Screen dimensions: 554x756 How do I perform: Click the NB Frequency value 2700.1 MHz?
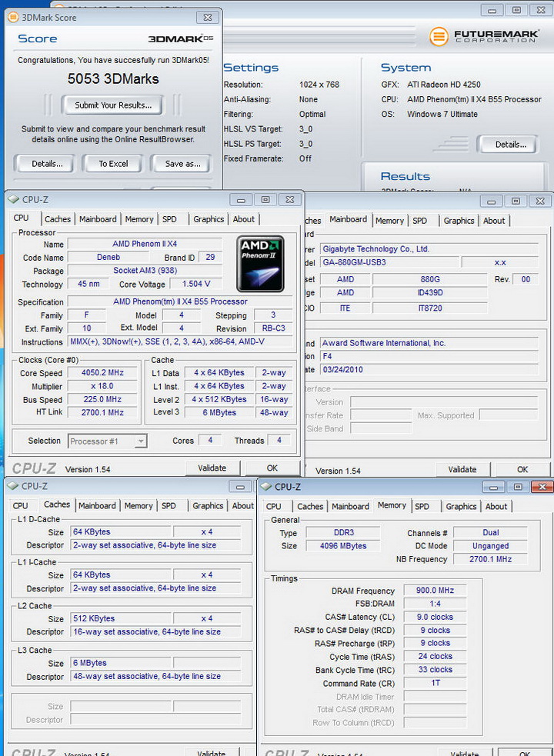(x=490, y=559)
